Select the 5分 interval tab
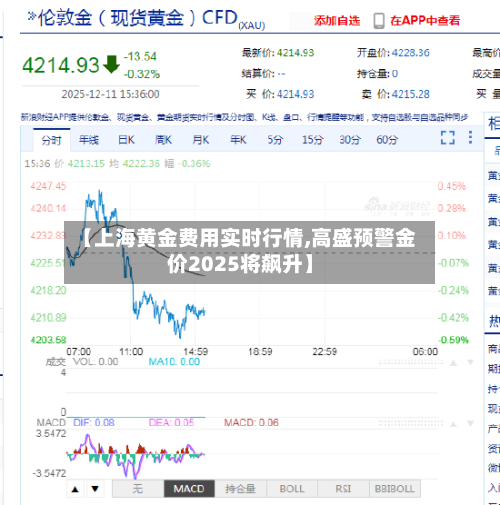Screen dimensions: 500x505 (275, 140)
